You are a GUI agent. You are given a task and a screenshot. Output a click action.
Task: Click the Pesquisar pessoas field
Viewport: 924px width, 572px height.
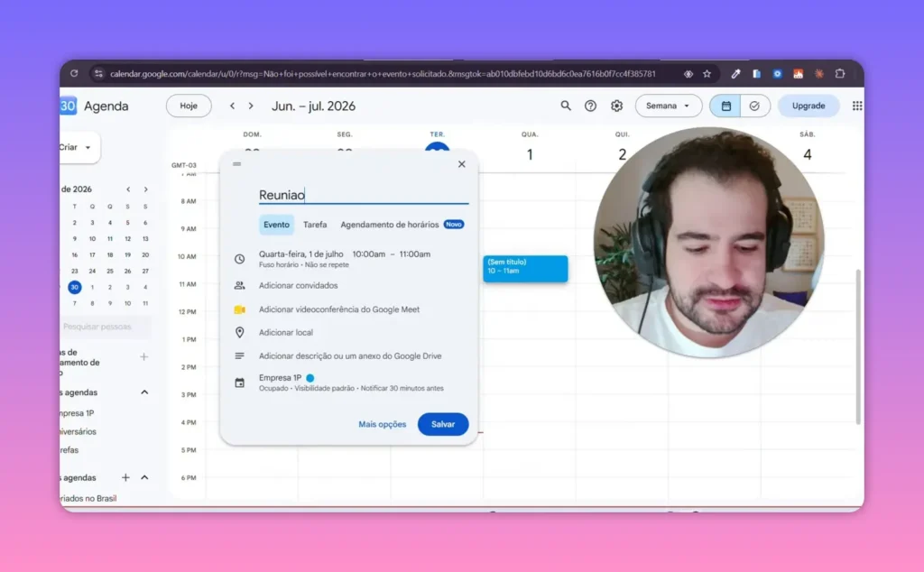[106, 327]
